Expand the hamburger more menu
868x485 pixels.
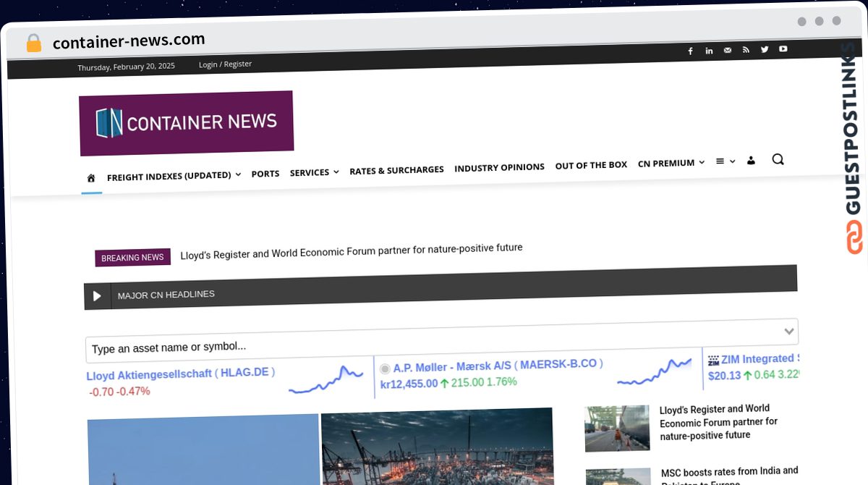[x=725, y=161]
